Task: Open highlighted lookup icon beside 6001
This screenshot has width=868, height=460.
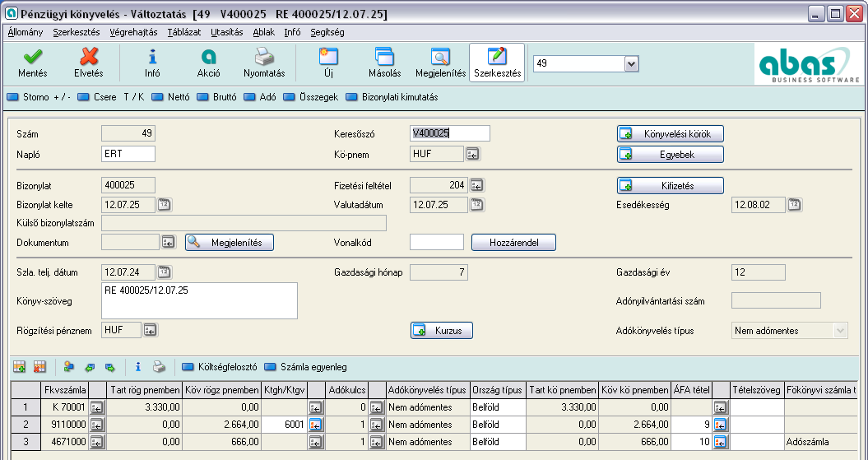Action: [x=316, y=425]
